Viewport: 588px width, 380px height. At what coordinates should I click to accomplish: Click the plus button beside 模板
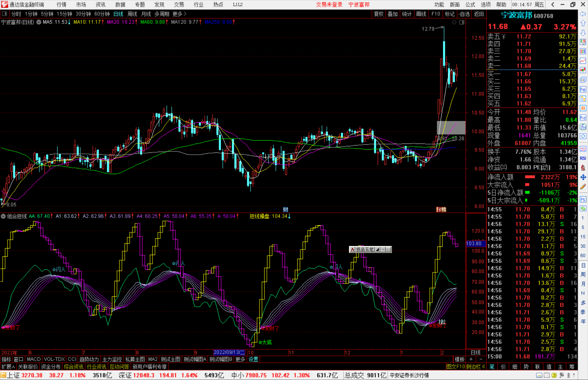tap(471, 359)
